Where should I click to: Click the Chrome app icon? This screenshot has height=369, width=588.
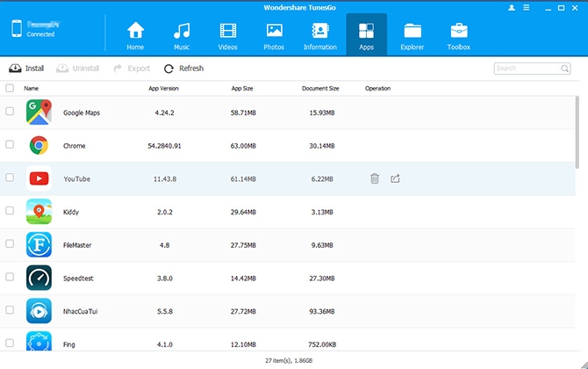(39, 145)
